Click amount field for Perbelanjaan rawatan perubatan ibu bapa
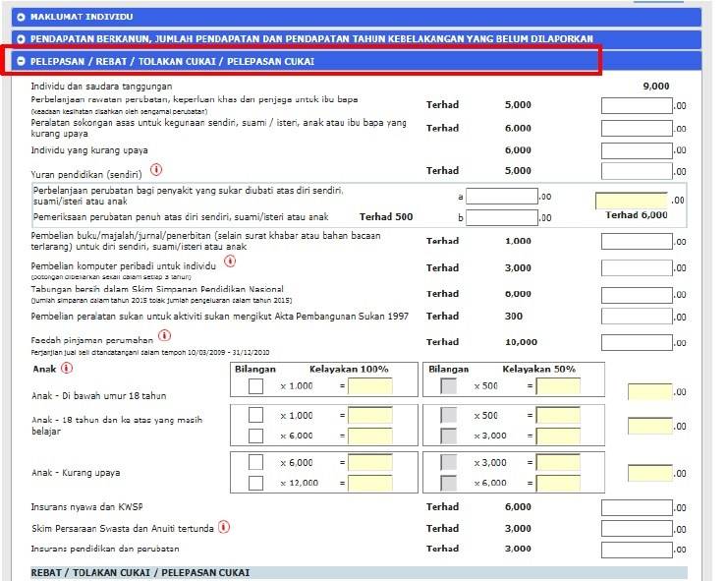The height and width of the screenshot is (581, 728). click(636, 105)
